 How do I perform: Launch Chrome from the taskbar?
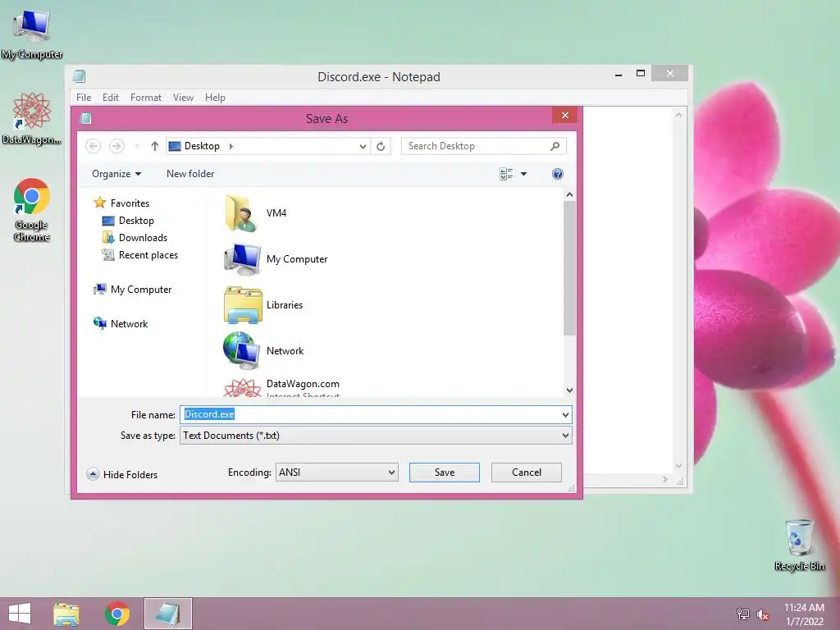pos(117,614)
